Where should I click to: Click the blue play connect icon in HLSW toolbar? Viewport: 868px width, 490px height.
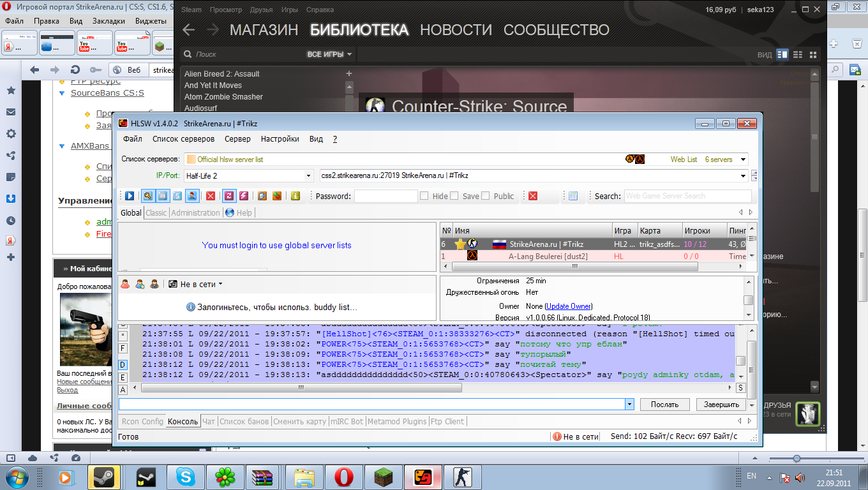click(x=130, y=196)
